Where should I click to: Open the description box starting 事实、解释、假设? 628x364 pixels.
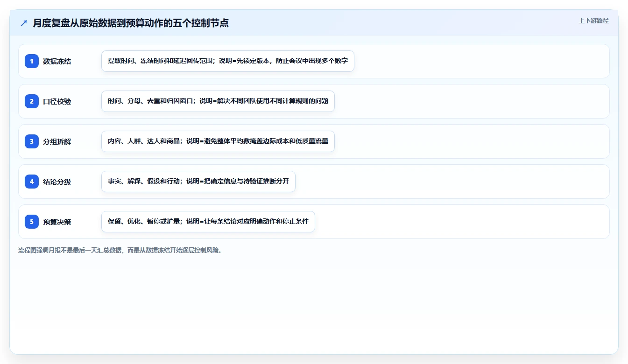pos(198,182)
